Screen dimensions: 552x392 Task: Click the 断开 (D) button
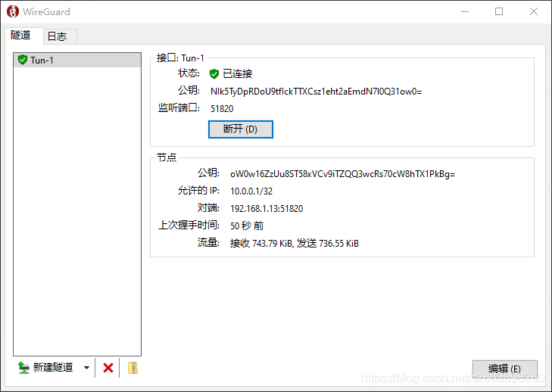click(x=241, y=129)
